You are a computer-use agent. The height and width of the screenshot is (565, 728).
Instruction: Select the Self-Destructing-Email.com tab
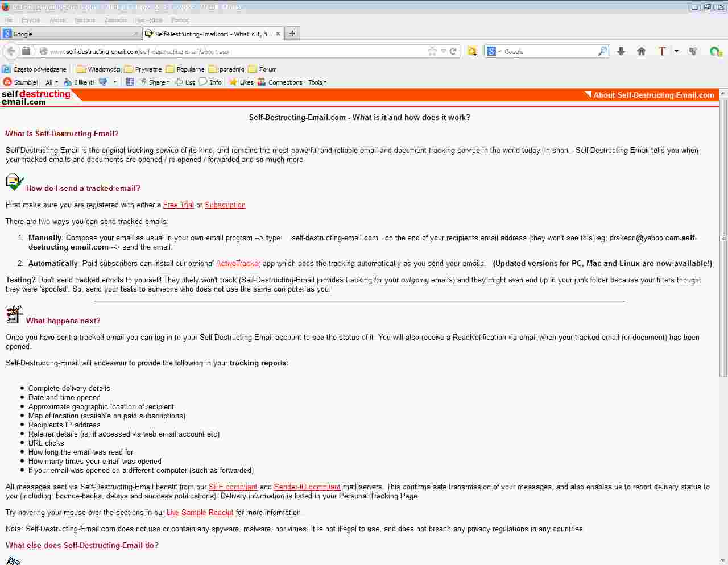coord(213,34)
